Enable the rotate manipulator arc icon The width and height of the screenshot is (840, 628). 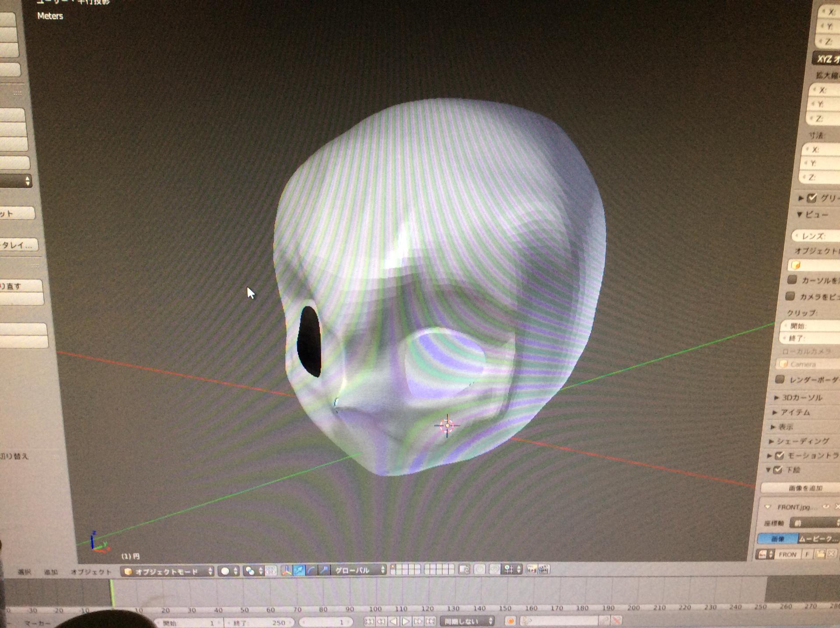pos(311,570)
